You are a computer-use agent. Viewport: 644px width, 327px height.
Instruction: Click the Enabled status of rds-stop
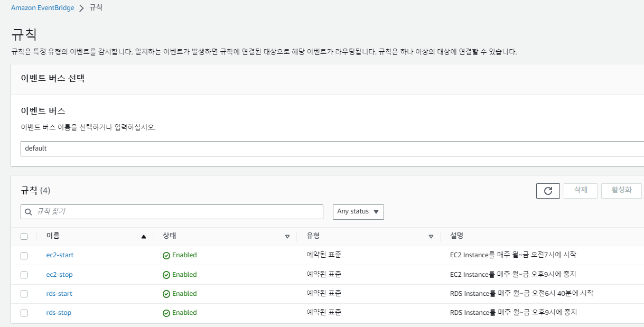coord(180,313)
